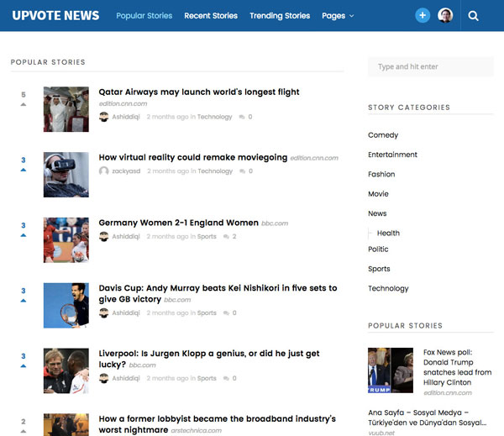The image size is (504, 436).
Task: Open Liverpool Jurgen Klopp headline
Action: (x=209, y=359)
